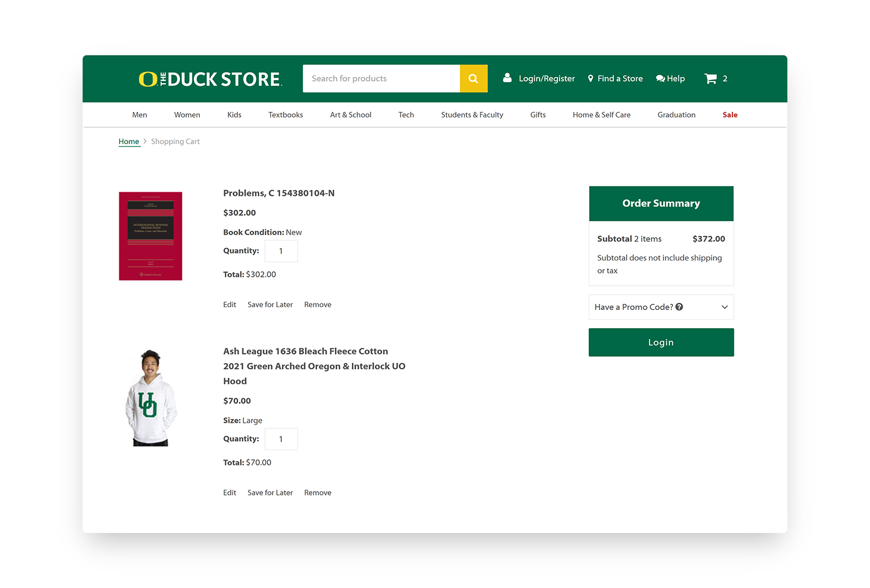
Task: Expand the Have a Promo Code dropdown
Action: click(724, 307)
